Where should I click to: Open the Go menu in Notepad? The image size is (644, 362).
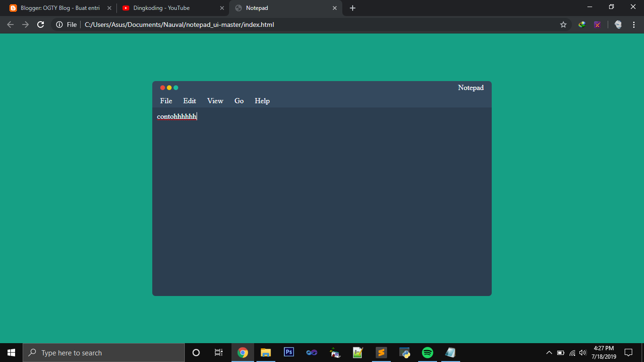coord(239,101)
